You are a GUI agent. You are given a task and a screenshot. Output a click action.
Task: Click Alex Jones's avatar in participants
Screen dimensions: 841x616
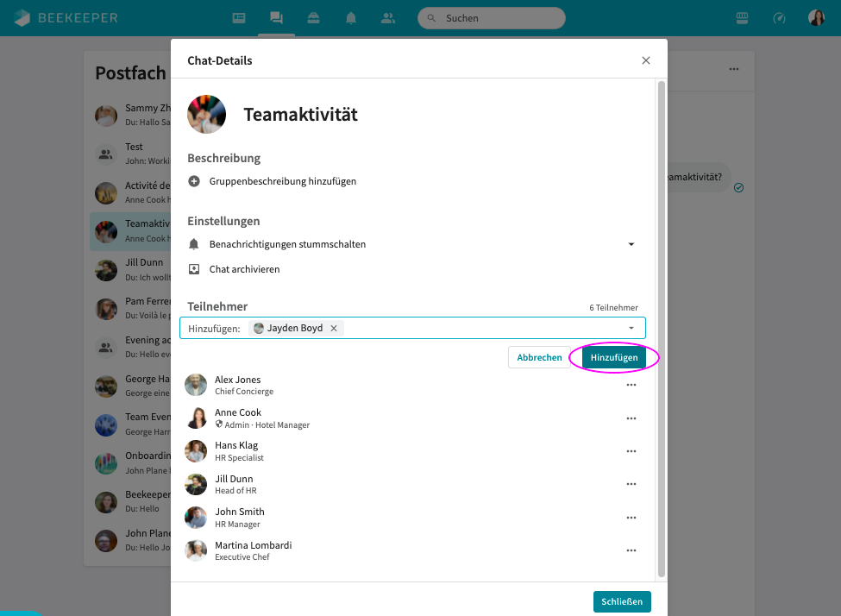[196, 385]
